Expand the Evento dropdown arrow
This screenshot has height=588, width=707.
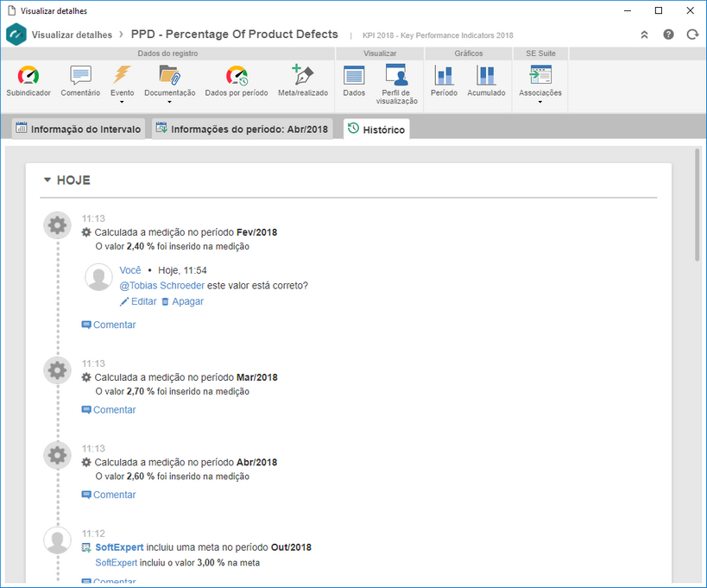coord(122,103)
